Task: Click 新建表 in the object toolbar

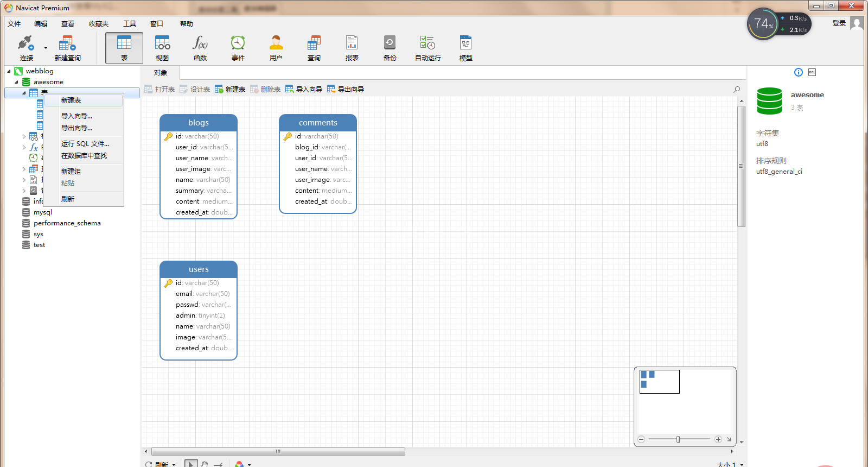Action: coord(230,89)
